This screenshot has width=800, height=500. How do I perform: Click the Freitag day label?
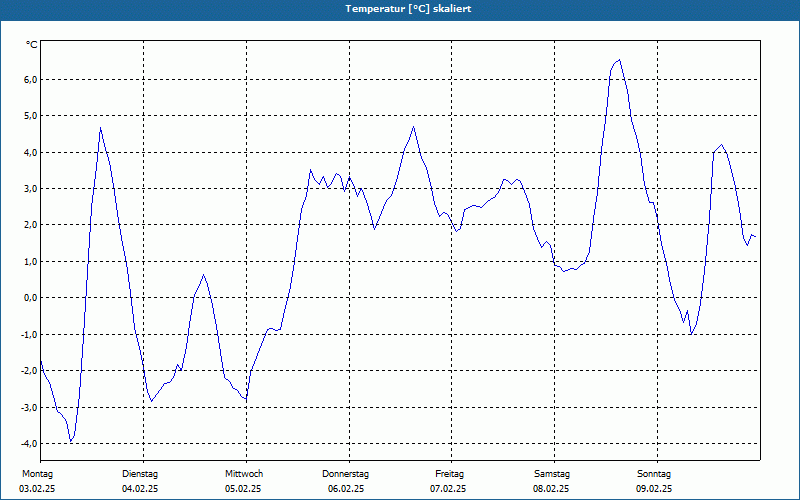(x=449, y=474)
